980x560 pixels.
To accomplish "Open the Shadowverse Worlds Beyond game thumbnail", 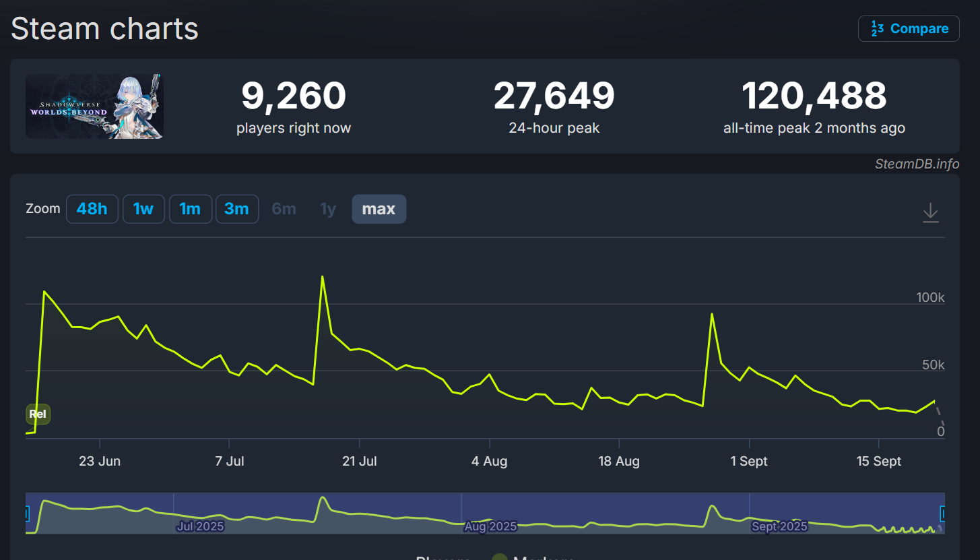I will (x=94, y=106).
